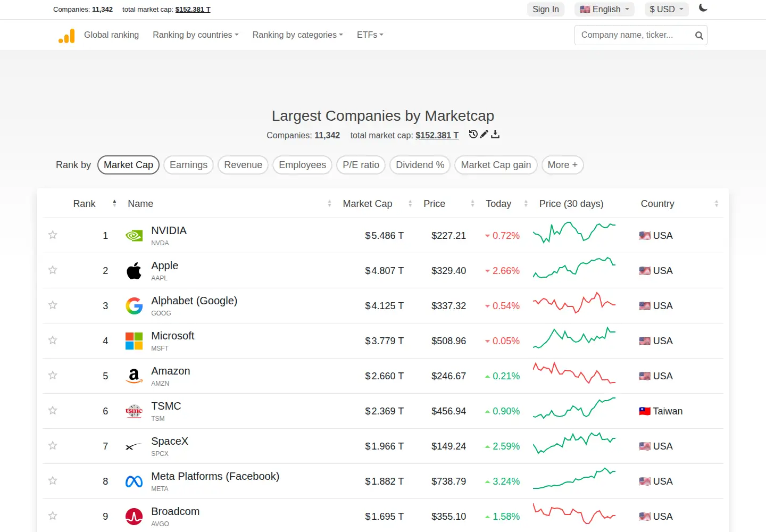The image size is (766, 532).
Task: Add Alphabet (Google) to favorites
Action: pos(53,305)
